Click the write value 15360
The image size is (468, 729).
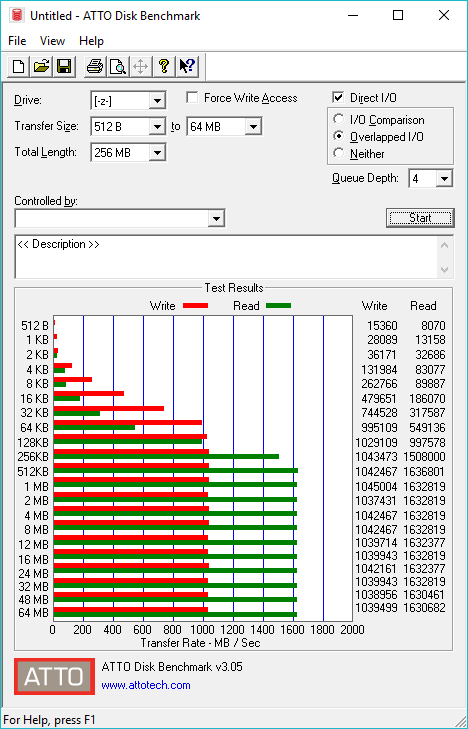click(x=382, y=325)
